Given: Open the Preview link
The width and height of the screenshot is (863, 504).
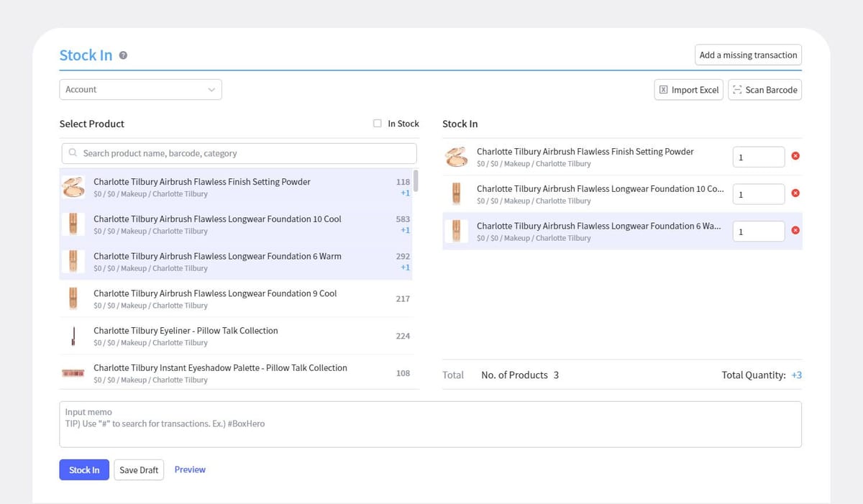Looking at the screenshot, I should 190,469.
